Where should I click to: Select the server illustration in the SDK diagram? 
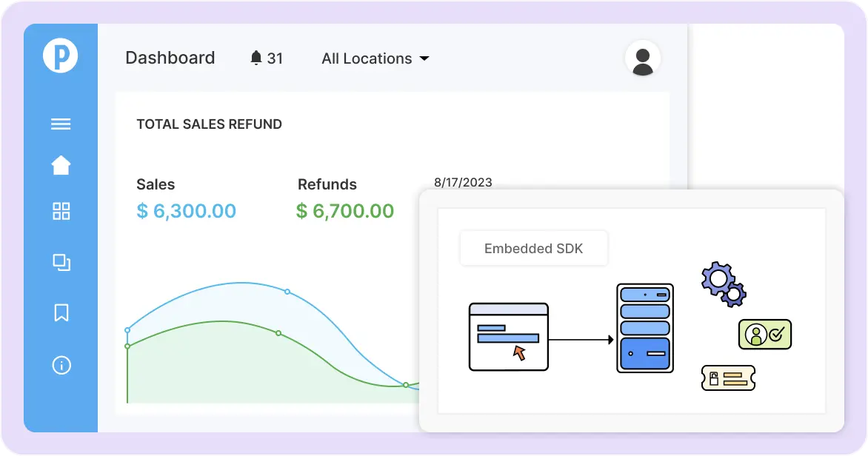tap(644, 328)
